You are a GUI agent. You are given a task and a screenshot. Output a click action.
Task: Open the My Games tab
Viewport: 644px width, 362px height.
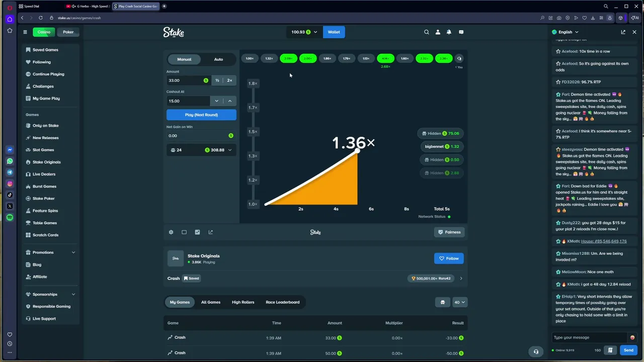(180, 302)
